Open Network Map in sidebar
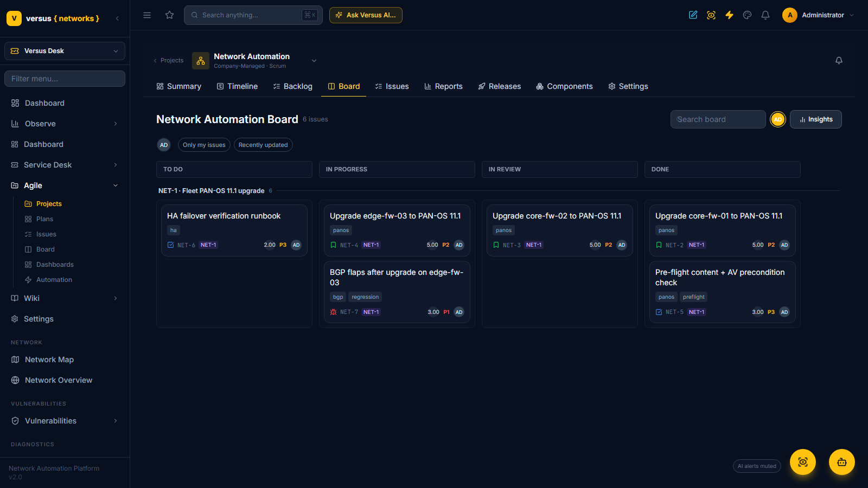 pos(65,359)
